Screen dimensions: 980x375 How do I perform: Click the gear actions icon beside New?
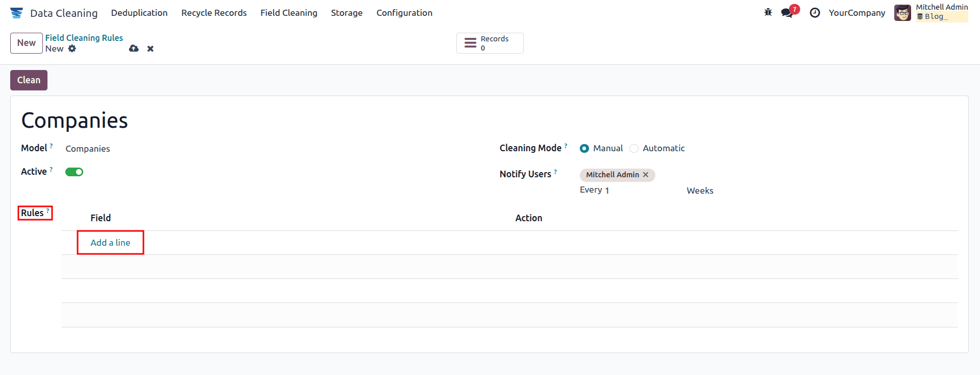(x=72, y=49)
